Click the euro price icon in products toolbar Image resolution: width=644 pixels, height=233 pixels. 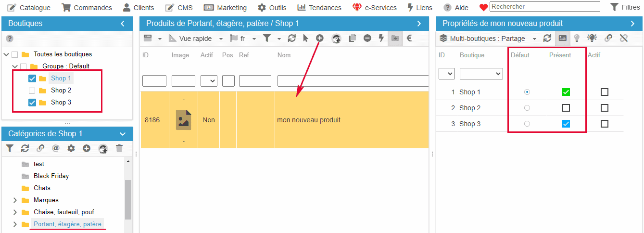[409, 39]
